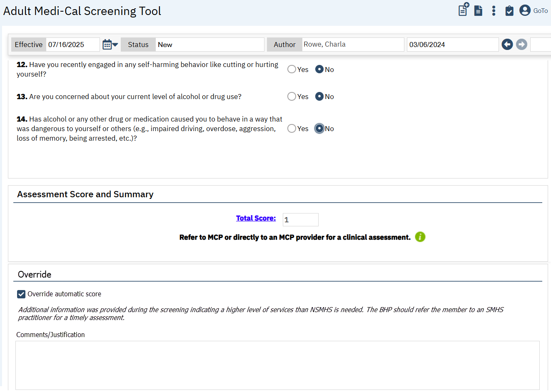The width and height of the screenshot is (551, 392).
Task: Click the forward arrow navigation button
Action: pyautogui.click(x=521, y=45)
